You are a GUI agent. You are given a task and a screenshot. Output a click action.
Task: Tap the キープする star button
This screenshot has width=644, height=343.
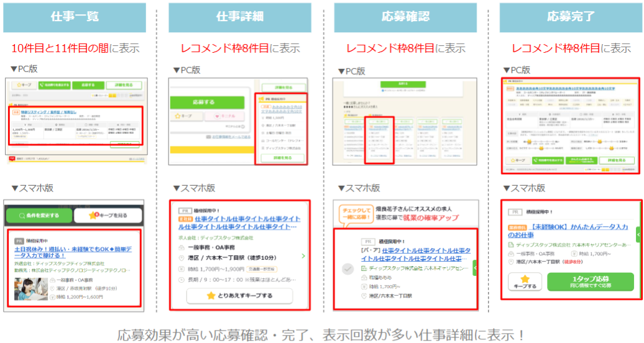(x=525, y=281)
